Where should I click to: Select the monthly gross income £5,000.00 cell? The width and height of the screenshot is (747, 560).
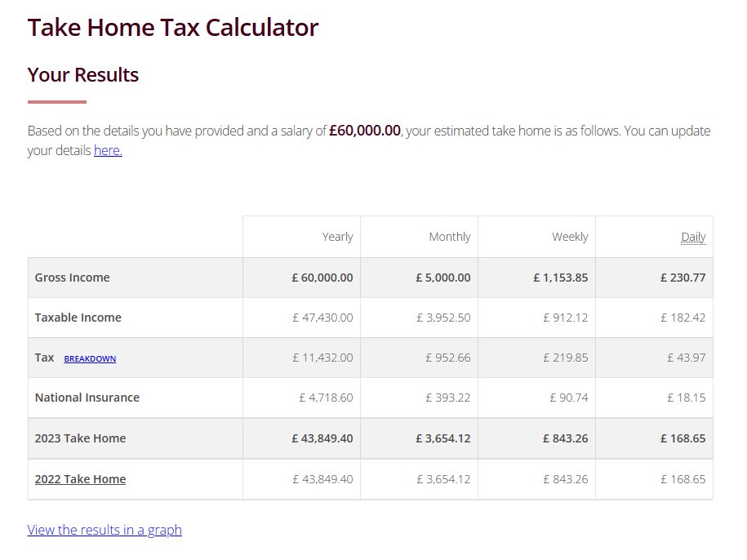443,278
